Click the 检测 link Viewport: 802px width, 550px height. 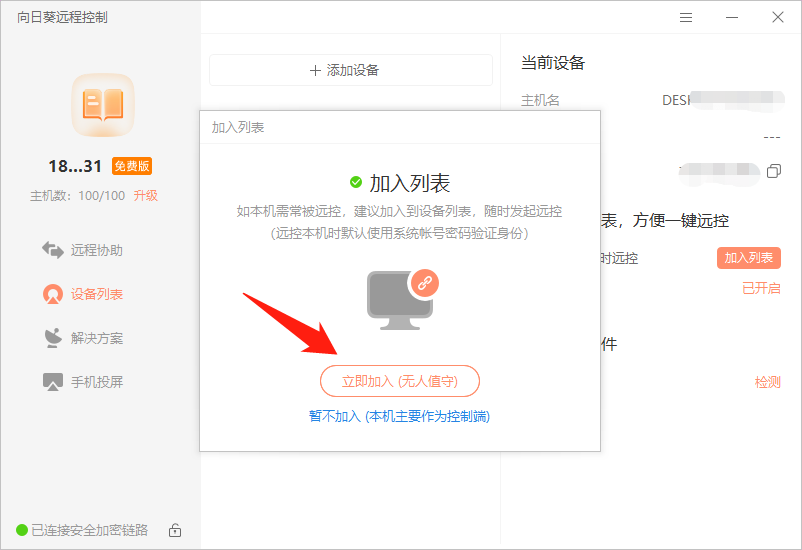pyautogui.click(x=767, y=382)
